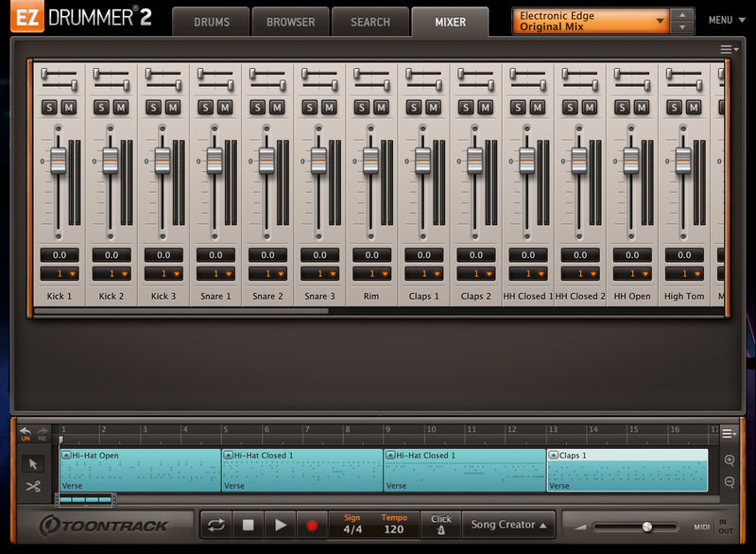Open the Song Creator panel
Screen dimensions: 756x554
(508, 525)
